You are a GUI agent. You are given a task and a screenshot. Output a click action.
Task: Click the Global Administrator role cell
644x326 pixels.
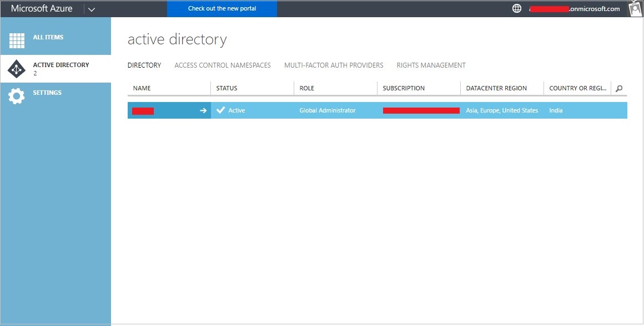[328, 110]
